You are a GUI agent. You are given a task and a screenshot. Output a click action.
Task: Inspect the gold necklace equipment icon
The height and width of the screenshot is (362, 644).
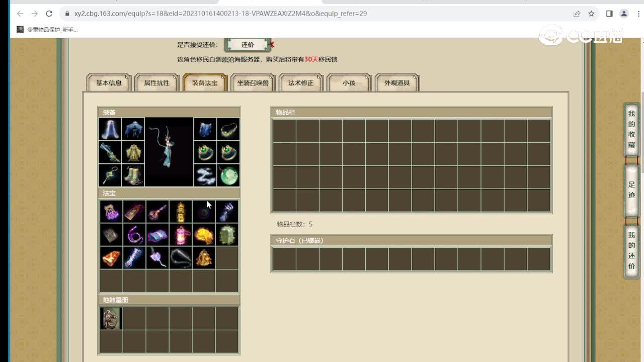(228, 129)
